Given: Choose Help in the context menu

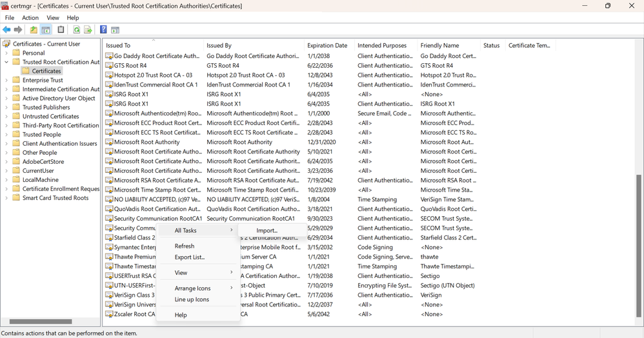Looking at the screenshot, I should [198, 315].
